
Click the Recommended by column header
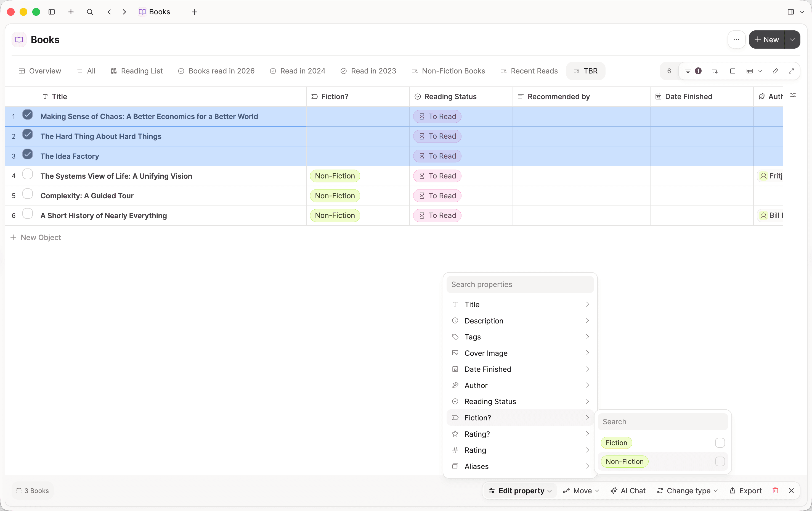tap(581, 96)
